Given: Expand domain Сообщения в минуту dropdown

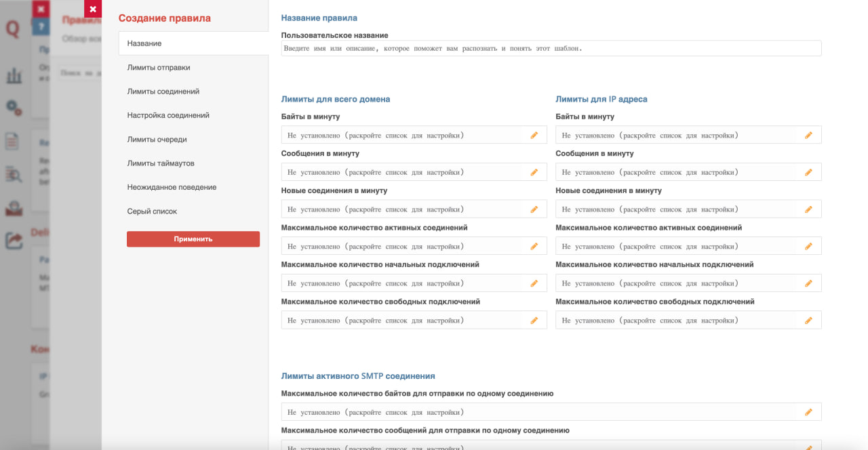Looking at the screenshot, I should (404, 172).
